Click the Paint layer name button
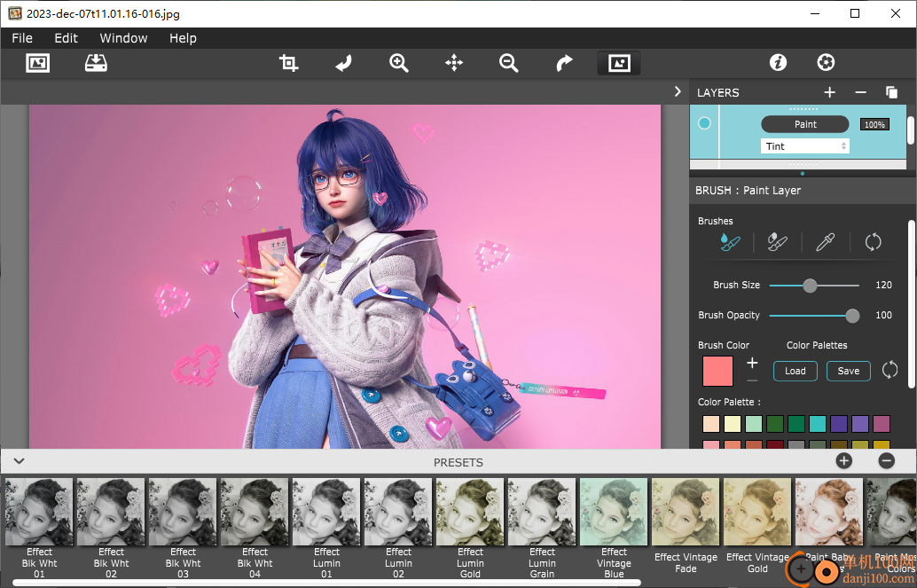 coord(804,124)
